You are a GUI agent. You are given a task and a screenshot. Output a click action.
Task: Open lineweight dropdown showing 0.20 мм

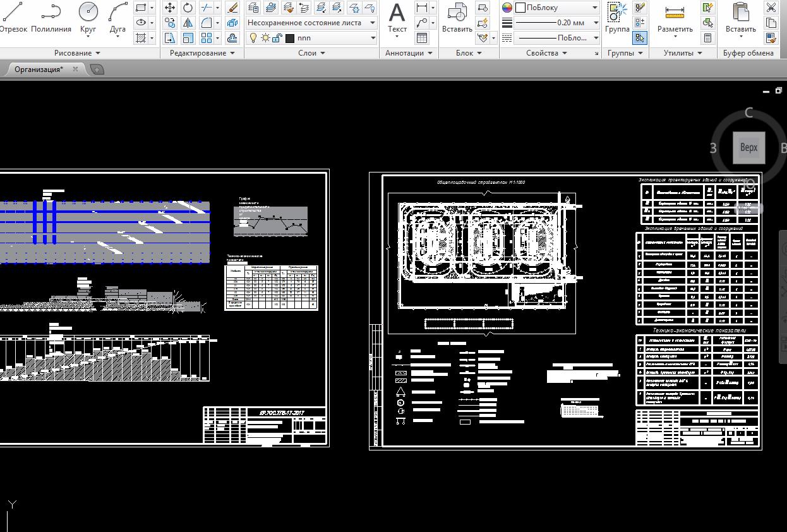tap(557, 23)
